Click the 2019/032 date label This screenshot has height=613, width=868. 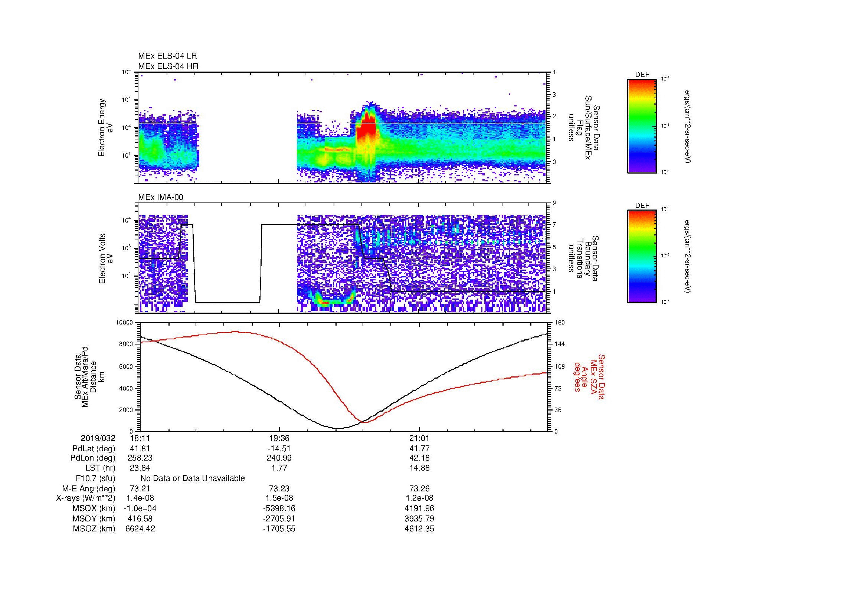click(x=98, y=438)
